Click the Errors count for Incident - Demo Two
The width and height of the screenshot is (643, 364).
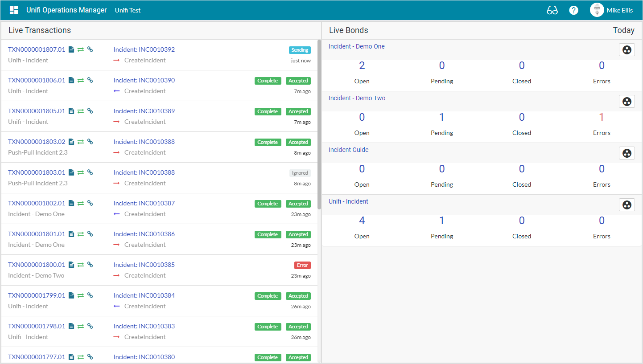[x=601, y=118]
